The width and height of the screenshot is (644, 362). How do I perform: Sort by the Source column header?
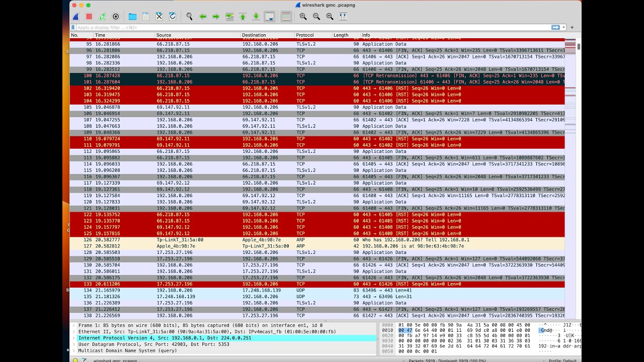[x=198, y=35]
